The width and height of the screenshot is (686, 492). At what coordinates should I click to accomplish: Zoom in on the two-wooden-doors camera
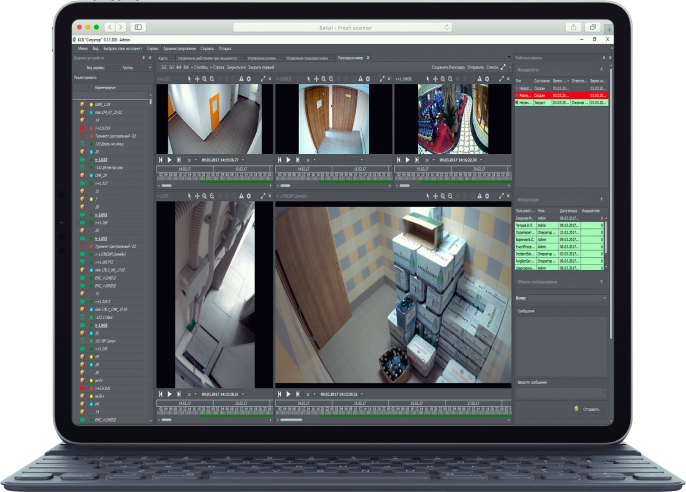(324, 79)
